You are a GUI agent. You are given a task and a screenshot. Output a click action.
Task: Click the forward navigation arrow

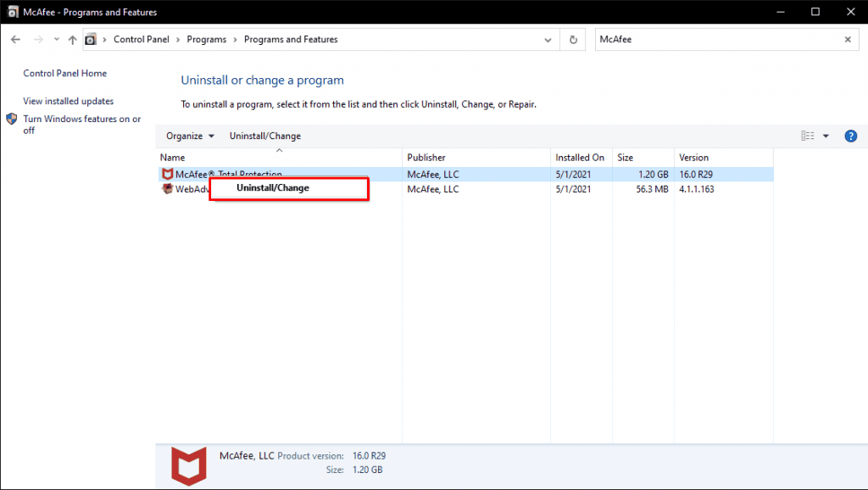pyautogui.click(x=38, y=39)
